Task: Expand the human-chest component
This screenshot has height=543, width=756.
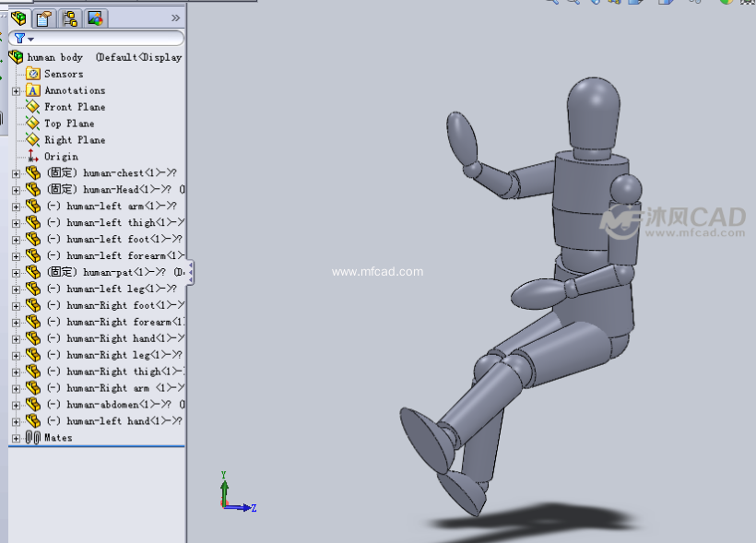Action: tap(16, 173)
